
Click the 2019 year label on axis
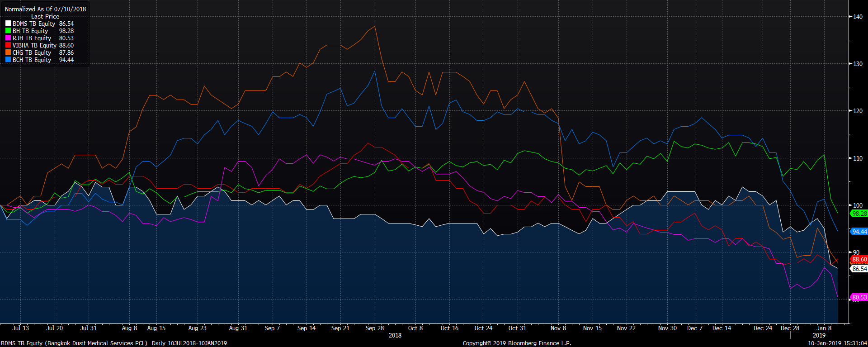[819, 335]
